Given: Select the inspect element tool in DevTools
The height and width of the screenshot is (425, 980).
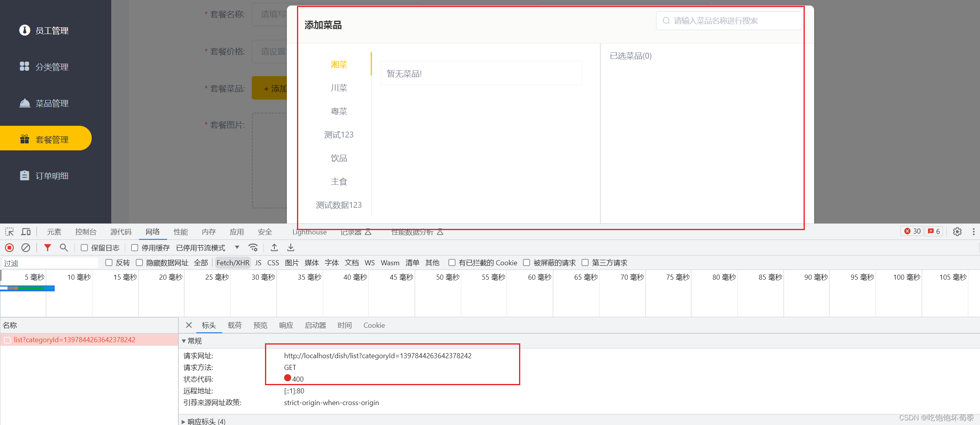Looking at the screenshot, I should (x=9, y=231).
